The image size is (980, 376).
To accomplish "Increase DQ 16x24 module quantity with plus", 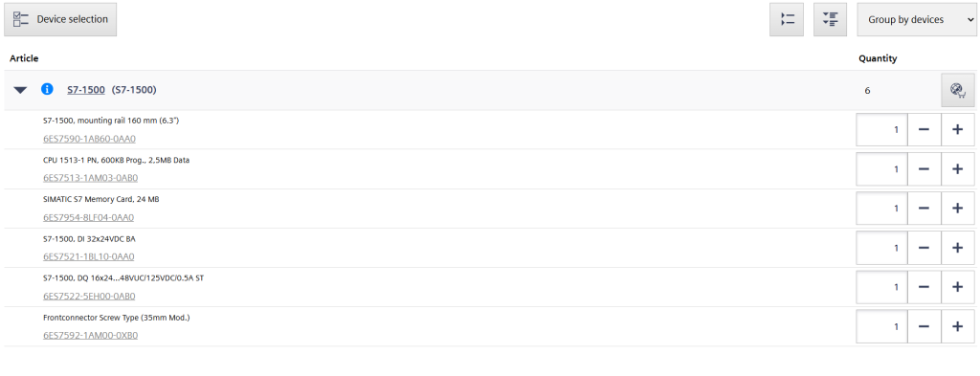I will coord(957,287).
